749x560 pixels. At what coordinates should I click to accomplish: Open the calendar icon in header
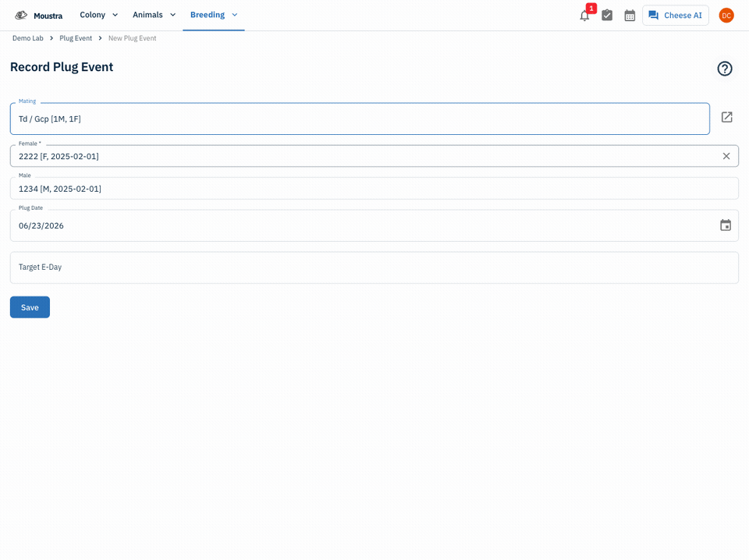pyautogui.click(x=630, y=16)
